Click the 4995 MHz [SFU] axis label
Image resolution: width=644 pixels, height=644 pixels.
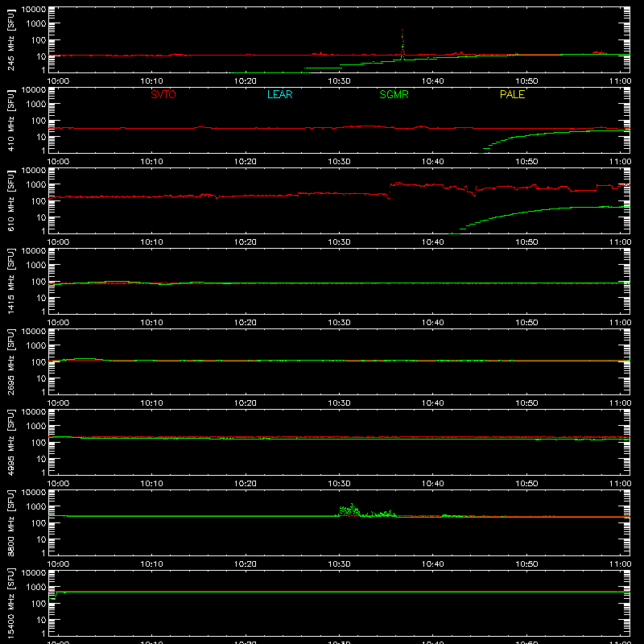pos(10,443)
